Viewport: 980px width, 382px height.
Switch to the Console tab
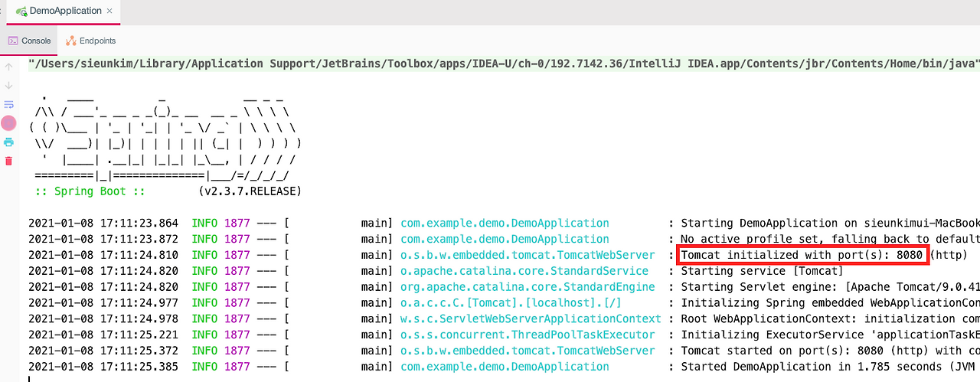click(29, 41)
